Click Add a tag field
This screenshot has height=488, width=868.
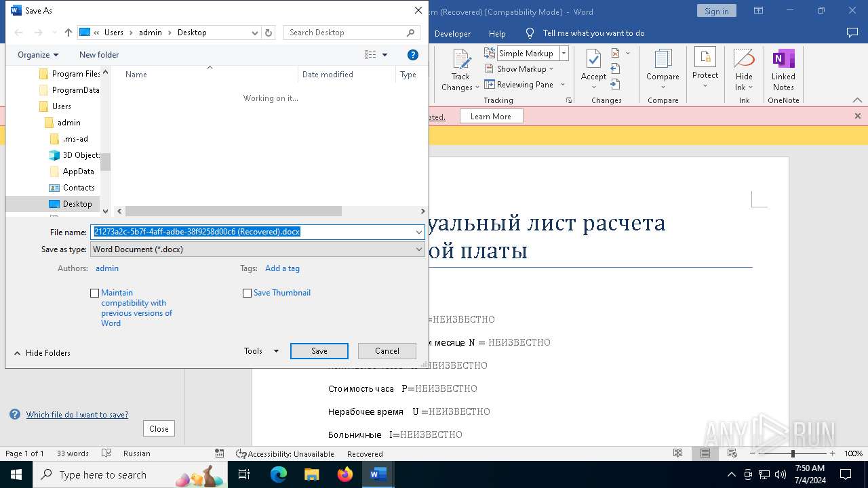[282, 268]
